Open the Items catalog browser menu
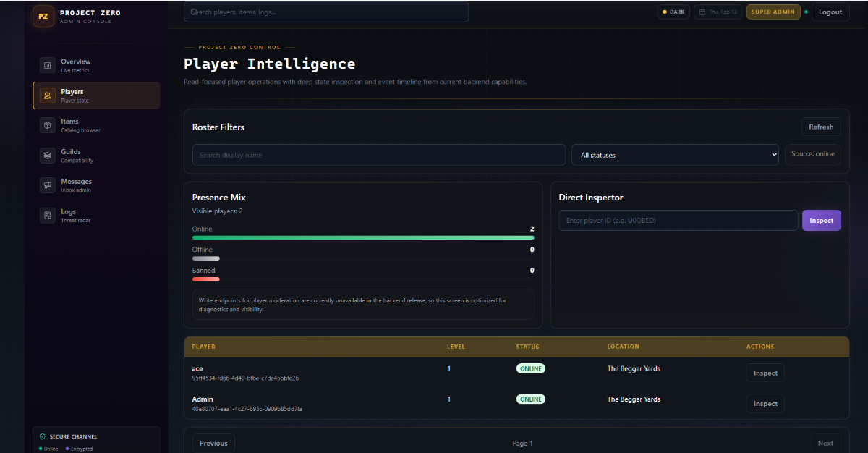Image resolution: width=868 pixels, height=453 pixels. click(80, 125)
